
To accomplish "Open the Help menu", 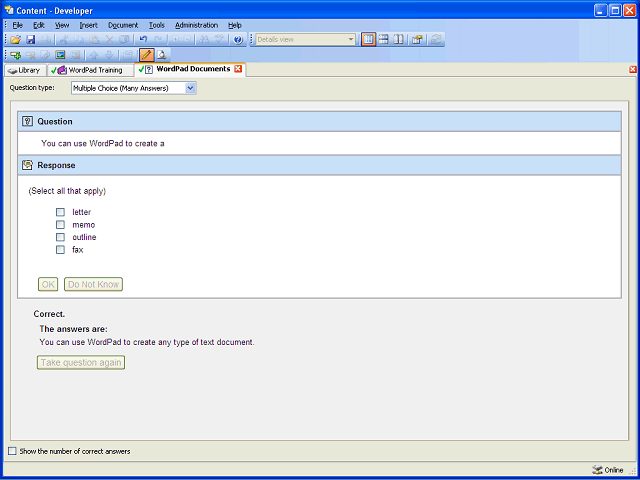I will (235, 25).
